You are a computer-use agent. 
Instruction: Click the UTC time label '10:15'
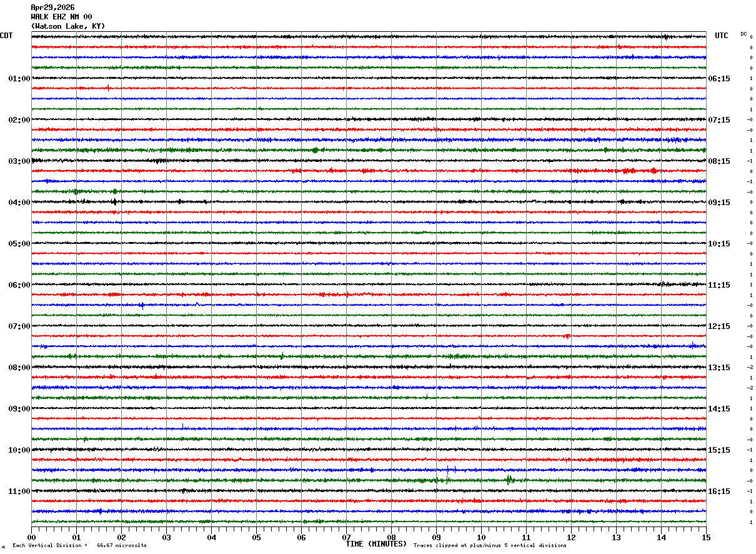719,244
